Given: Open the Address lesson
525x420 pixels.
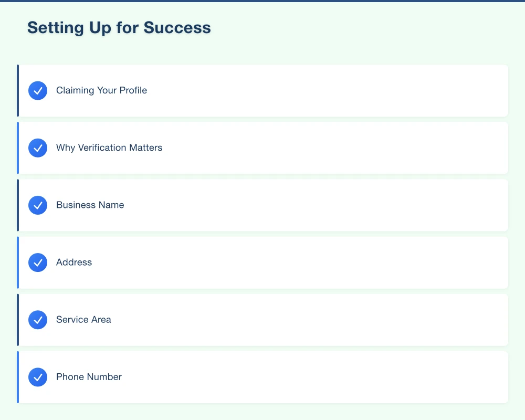Looking at the screenshot, I should pos(262,262).
